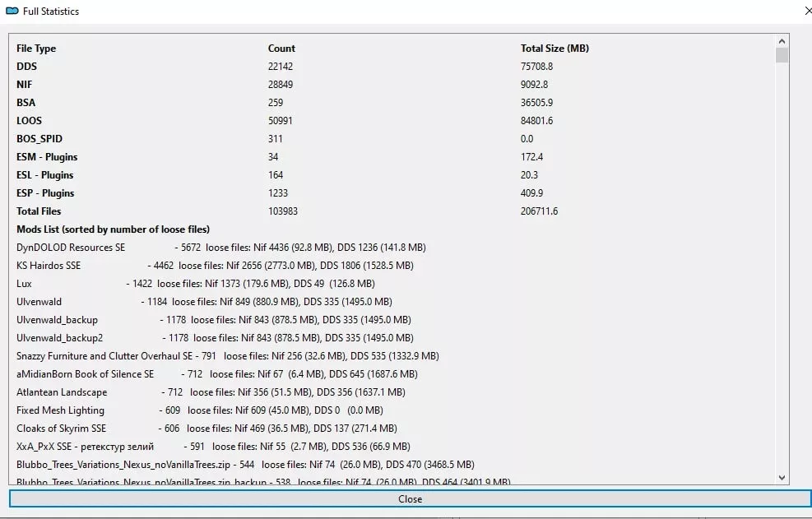Click the total files count 103983

point(283,211)
